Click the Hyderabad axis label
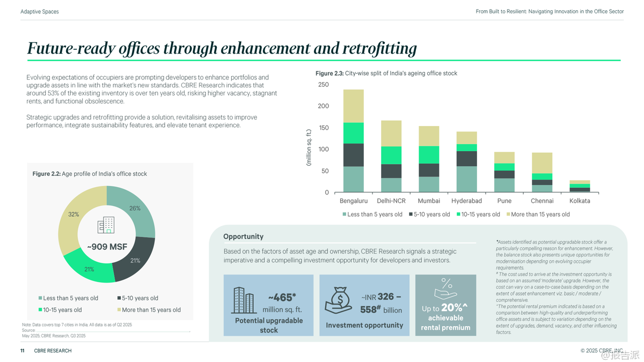Image resolution: width=644 pixels, height=362 pixels. (466, 201)
